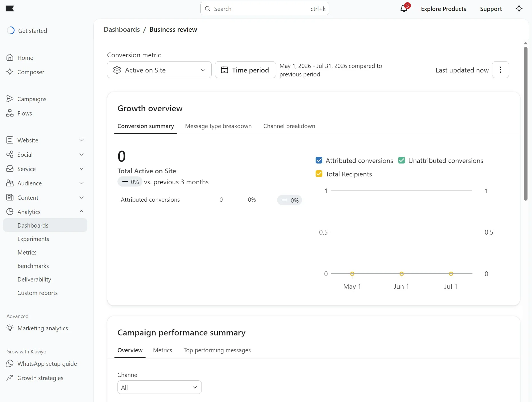Click the page vertical scrollbar thumb
The image size is (532, 402).
(x=526, y=124)
